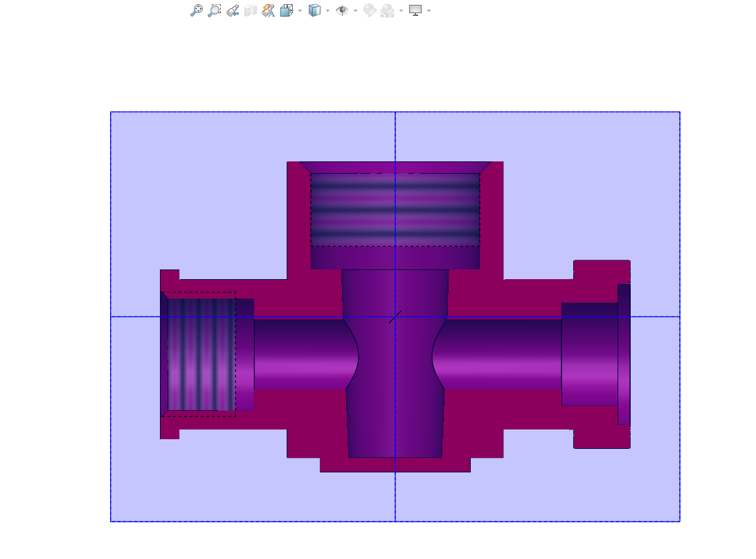The width and height of the screenshot is (756, 559).
Task: Click the Edit Appearance sphere icon
Action: tap(369, 10)
